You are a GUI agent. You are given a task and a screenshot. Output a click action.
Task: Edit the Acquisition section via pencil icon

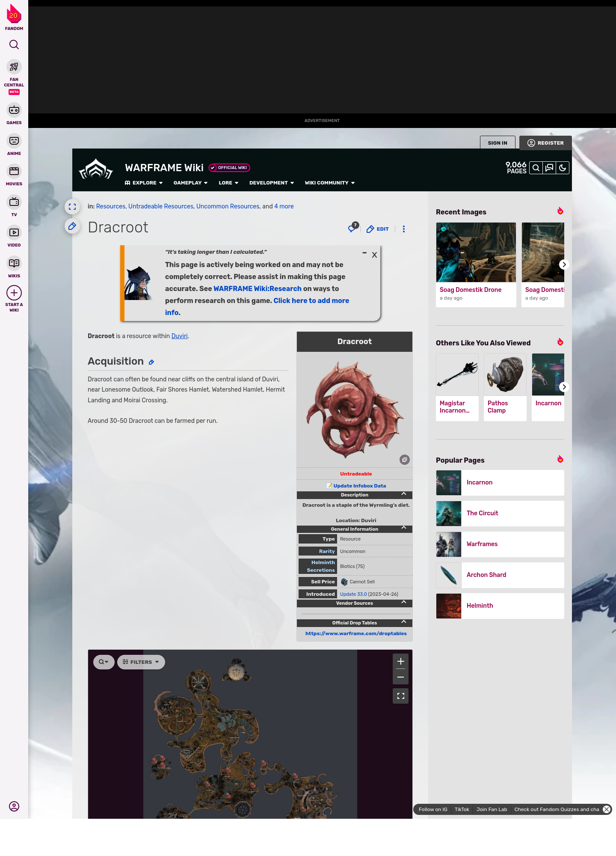[x=151, y=362]
